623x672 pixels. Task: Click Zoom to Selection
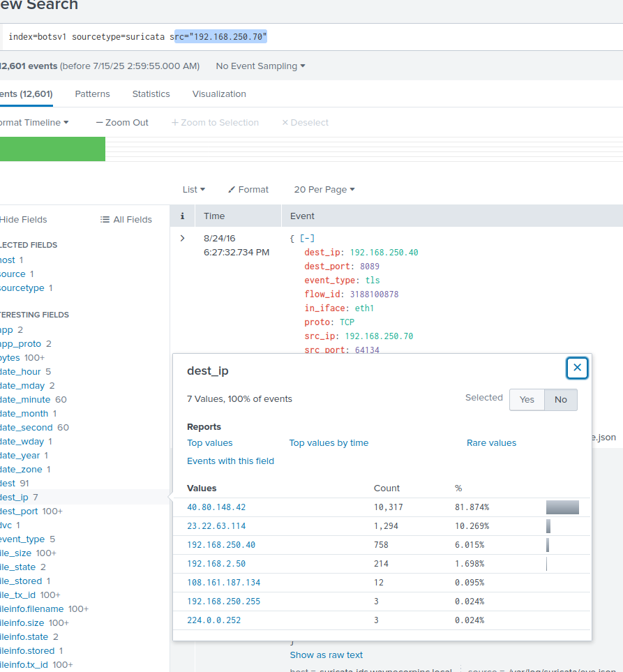point(215,123)
